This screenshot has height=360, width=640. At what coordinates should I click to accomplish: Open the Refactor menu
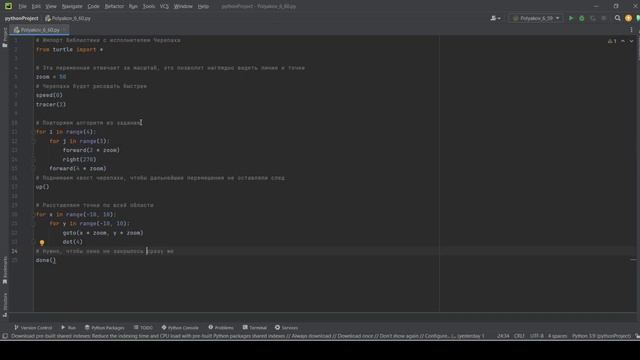click(114, 6)
